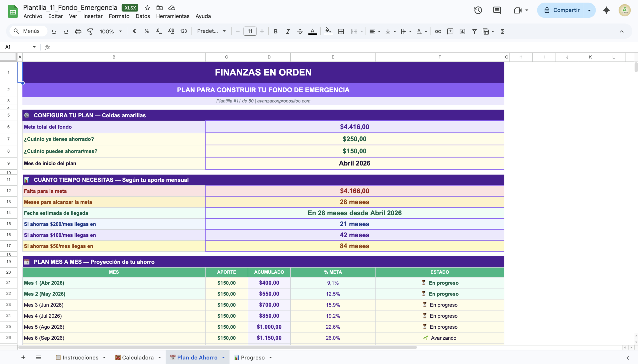
Task: Toggle italic text formatting
Action: (288, 31)
